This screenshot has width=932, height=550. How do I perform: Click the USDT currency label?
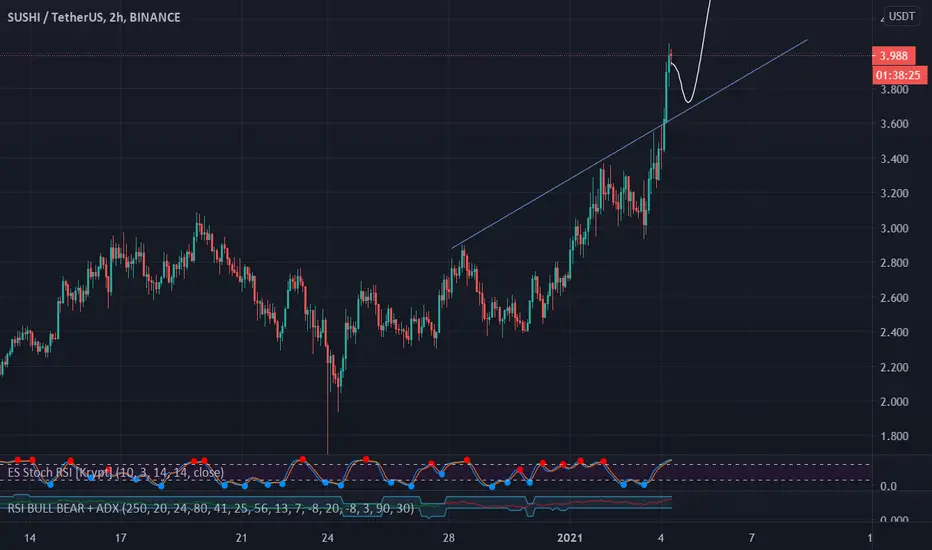[901, 16]
